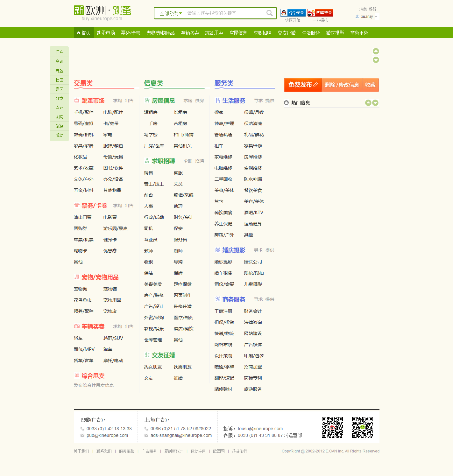Click the QQ登录 quick login icon

point(292,12)
